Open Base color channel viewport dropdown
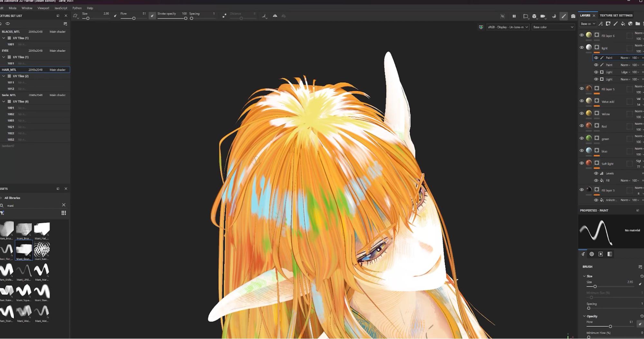Image resolution: width=644 pixels, height=339 pixels. (553, 27)
